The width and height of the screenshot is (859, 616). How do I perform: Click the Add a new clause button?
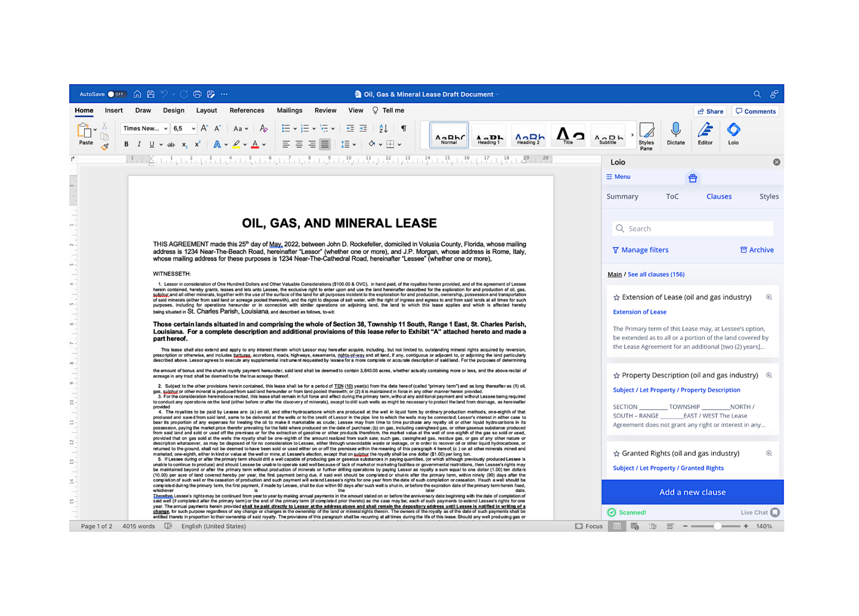[692, 492]
